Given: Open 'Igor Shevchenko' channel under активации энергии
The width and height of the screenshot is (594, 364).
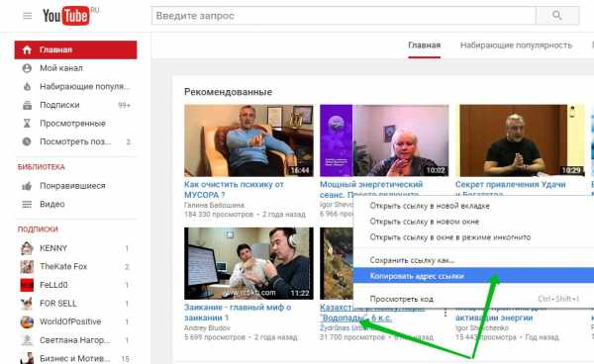Looking at the screenshot, I should point(482,328).
